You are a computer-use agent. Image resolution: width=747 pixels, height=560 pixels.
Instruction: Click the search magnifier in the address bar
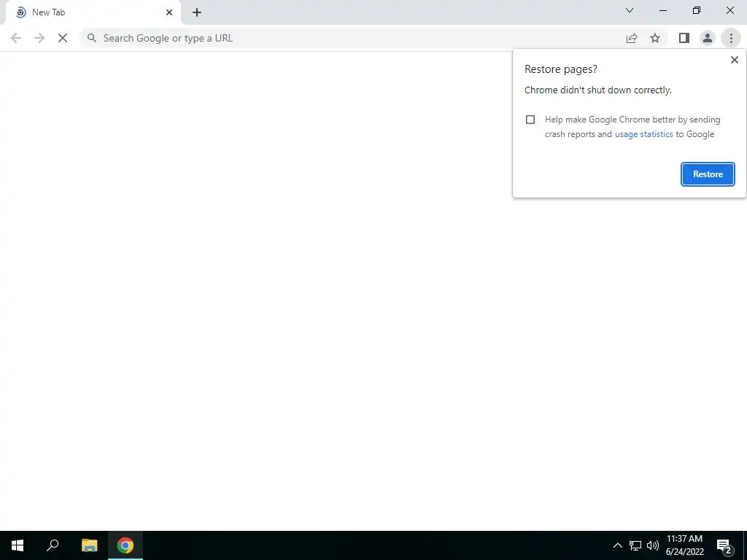[92, 38]
